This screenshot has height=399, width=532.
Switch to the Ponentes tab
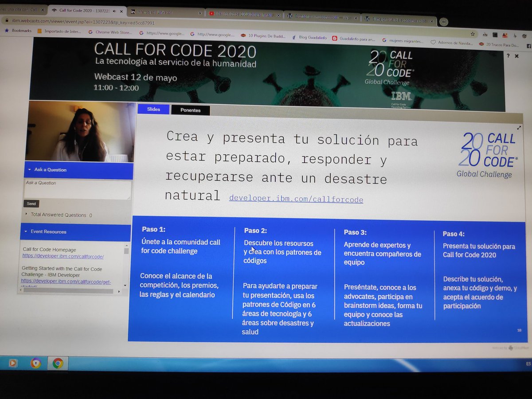click(190, 110)
